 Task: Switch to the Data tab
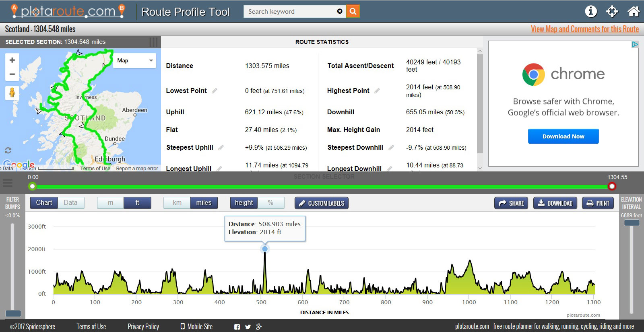pos(70,203)
